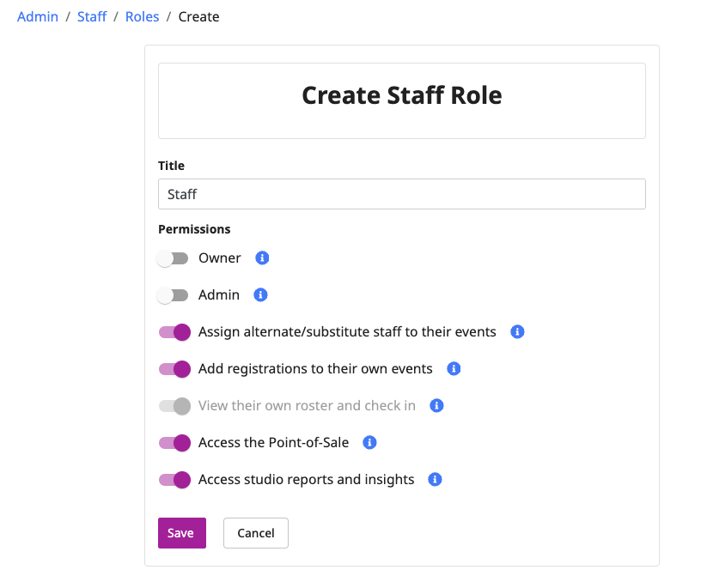Turn off studio reports and insights toggle
Screen dimensions: 701x588
pos(174,480)
